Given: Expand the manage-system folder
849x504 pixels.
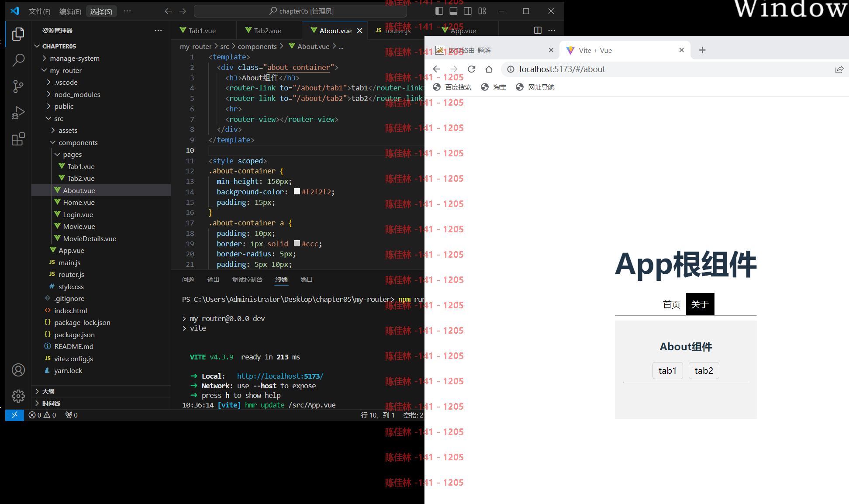Looking at the screenshot, I should pos(44,58).
